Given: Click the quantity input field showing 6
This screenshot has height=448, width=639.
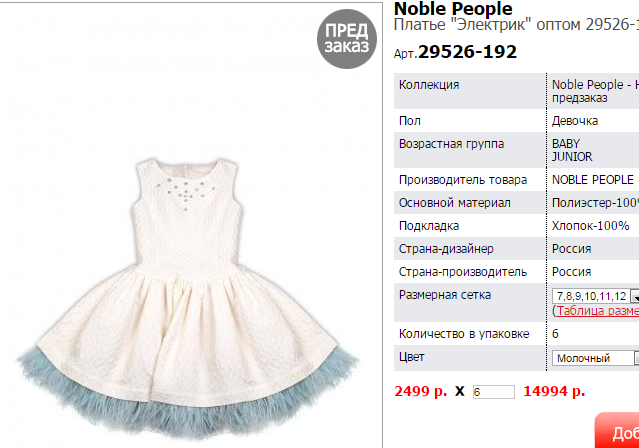Looking at the screenshot, I should (x=494, y=392).
